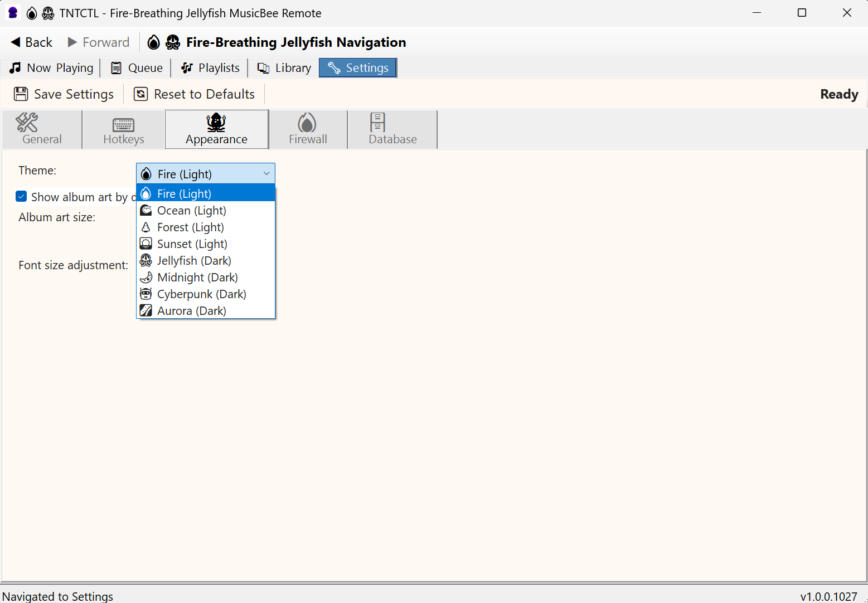Click the jellyfish Appearance icon

click(x=216, y=122)
